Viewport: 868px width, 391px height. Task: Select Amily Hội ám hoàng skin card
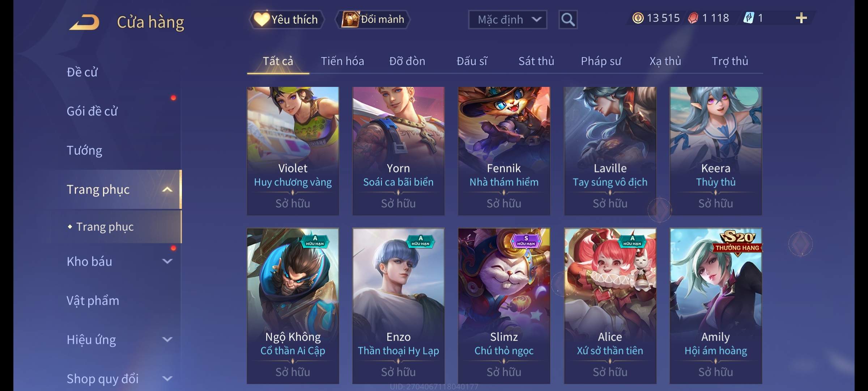[716, 306]
